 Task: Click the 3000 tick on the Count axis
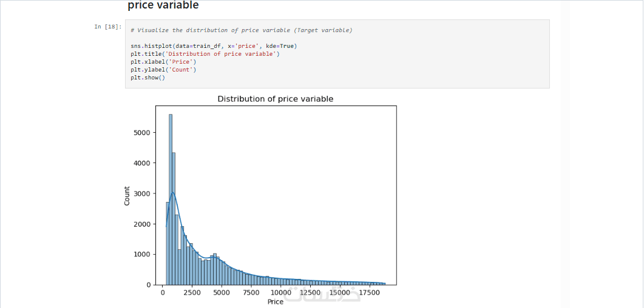click(143, 193)
